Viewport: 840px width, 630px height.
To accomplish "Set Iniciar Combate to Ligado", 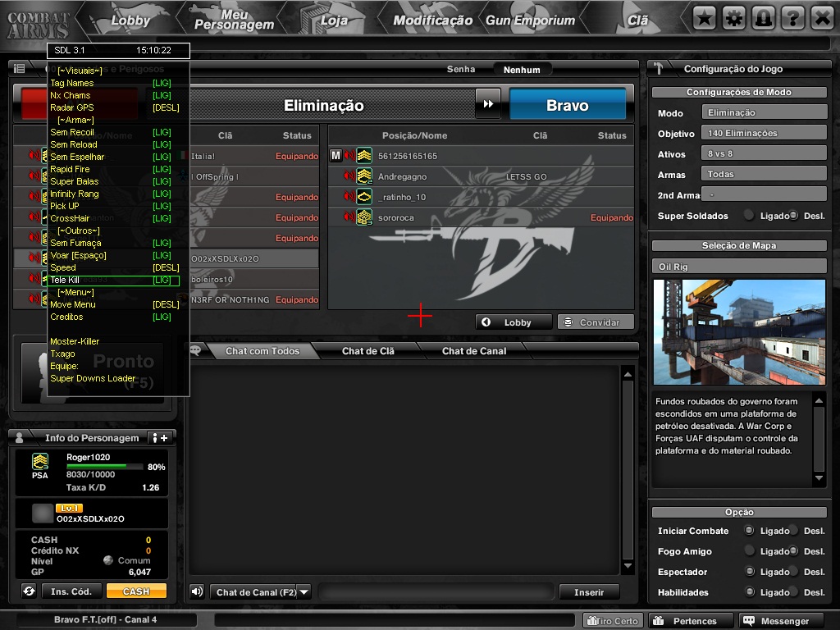I will click(x=749, y=531).
